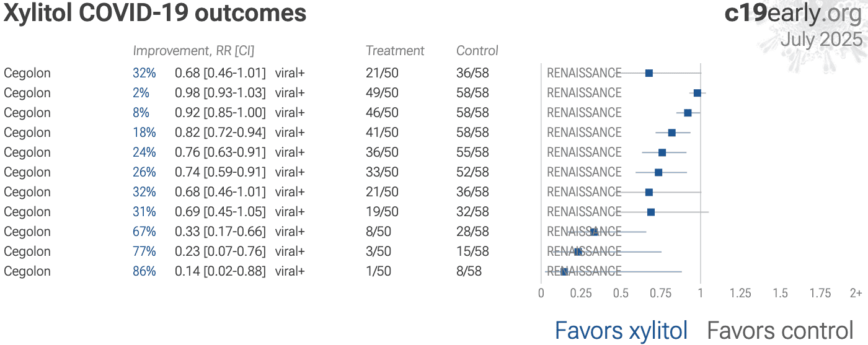Click the blue square marker for RR 0.76
This screenshot has width=868, height=345.
[662, 152]
